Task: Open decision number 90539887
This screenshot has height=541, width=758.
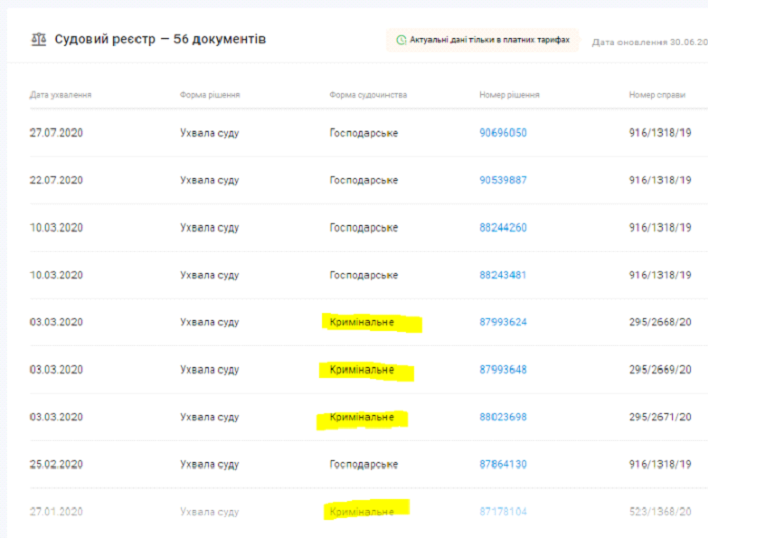Action: [503, 180]
